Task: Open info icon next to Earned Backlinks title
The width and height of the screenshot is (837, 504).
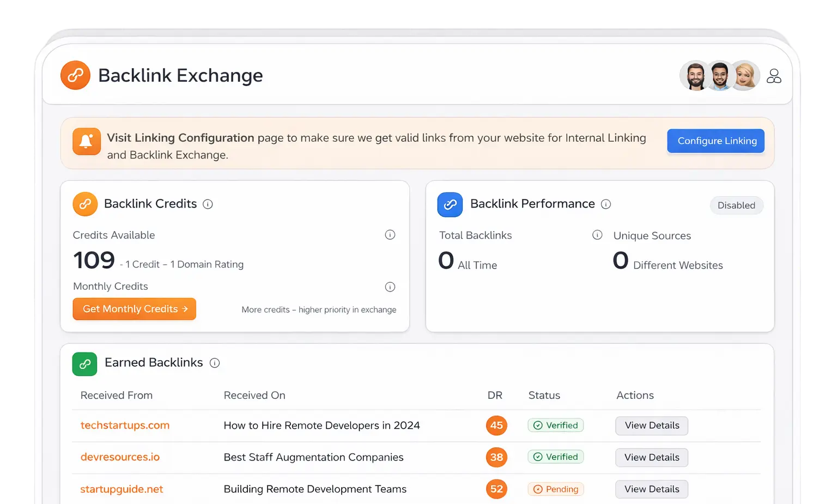Action: pyautogui.click(x=215, y=363)
